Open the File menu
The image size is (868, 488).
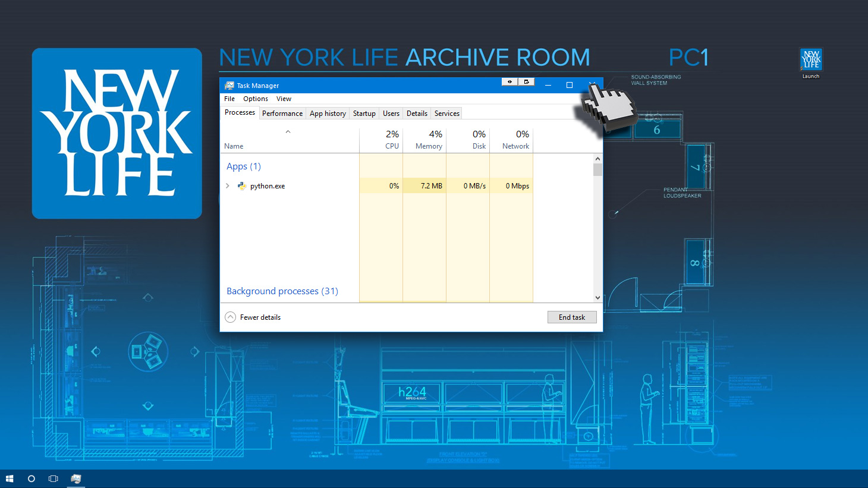tap(229, 99)
